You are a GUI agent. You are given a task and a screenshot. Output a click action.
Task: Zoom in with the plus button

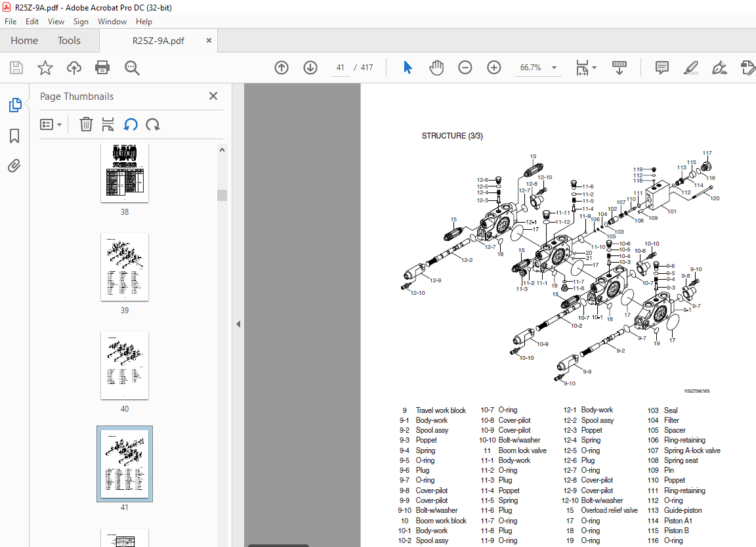(494, 68)
